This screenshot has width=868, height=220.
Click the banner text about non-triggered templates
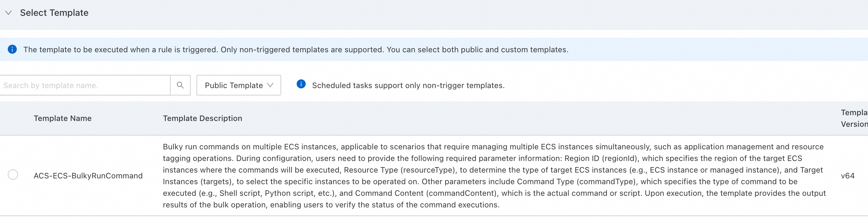pyautogui.click(x=295, y=50)
